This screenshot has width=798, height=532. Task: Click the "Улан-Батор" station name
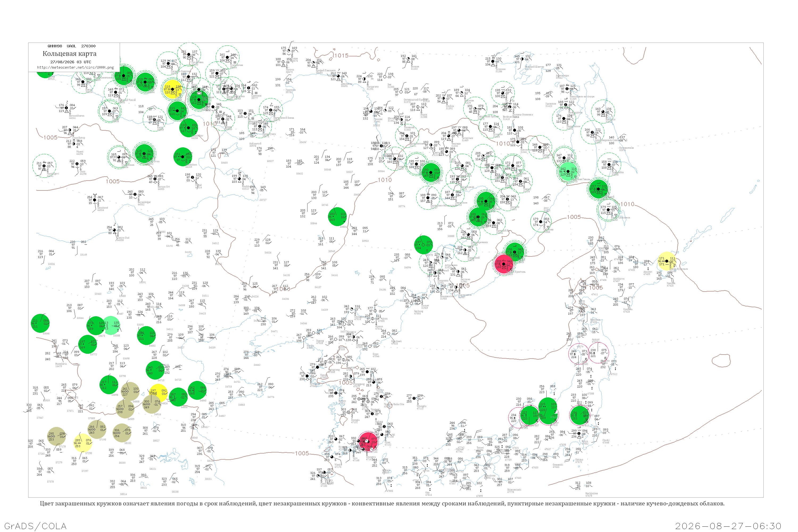click(79, 138)
